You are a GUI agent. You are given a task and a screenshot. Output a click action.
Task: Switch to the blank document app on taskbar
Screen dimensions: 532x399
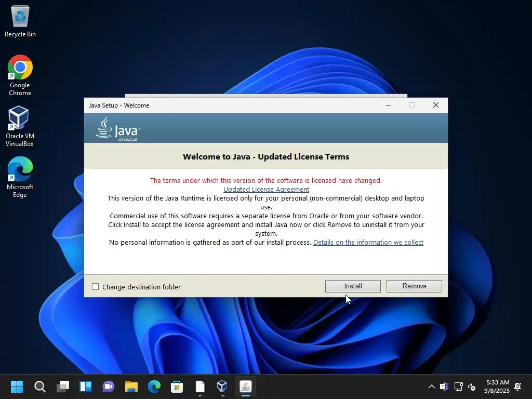[x=200, y=387]
